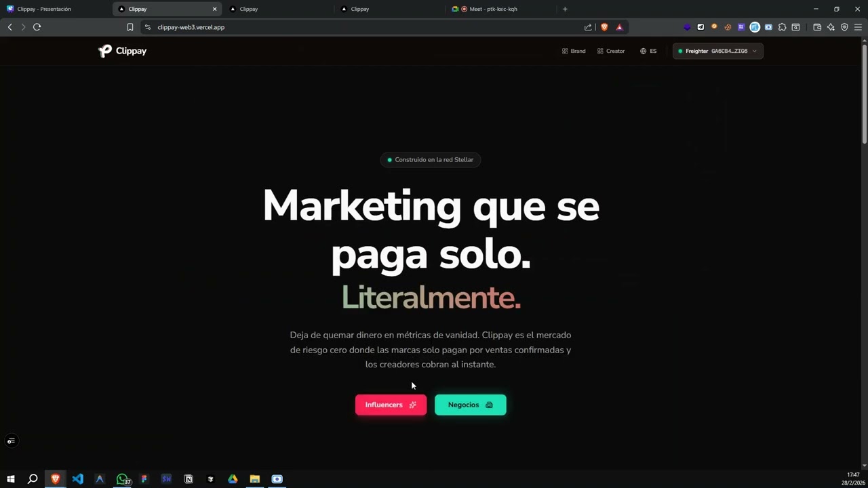Open the browser hamburger menu
Image resolution: width=868 pixels, height=488 pixels.
(858, 27)
